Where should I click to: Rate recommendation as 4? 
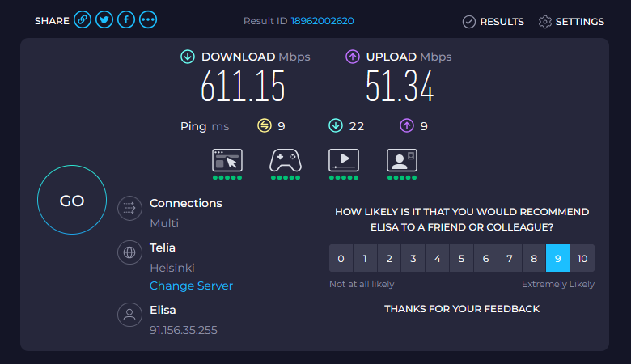click(x=438, y=258)
